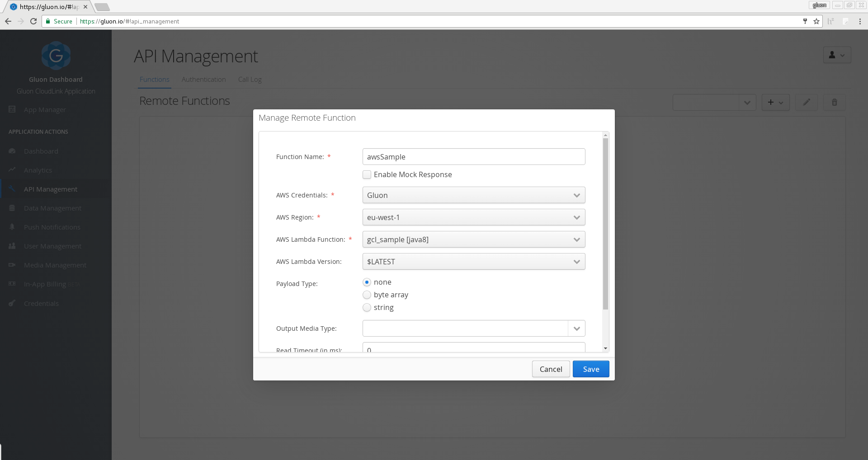Open the App Manager link
Screen dimensions: 868x460
(x=45, y=110)
